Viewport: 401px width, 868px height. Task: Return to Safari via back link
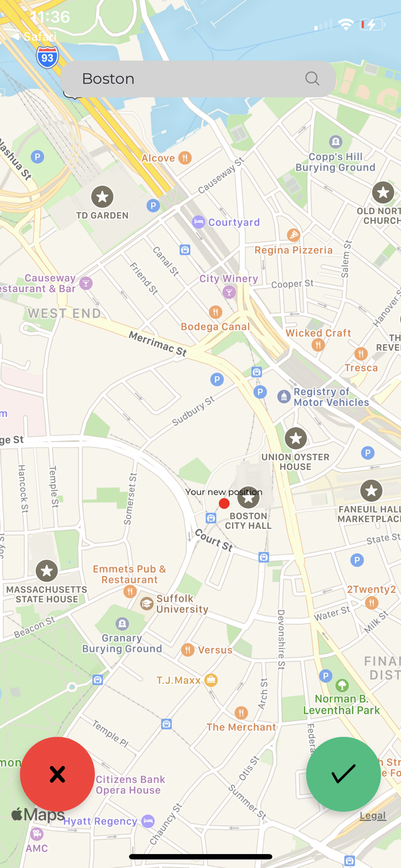point(34,36)
